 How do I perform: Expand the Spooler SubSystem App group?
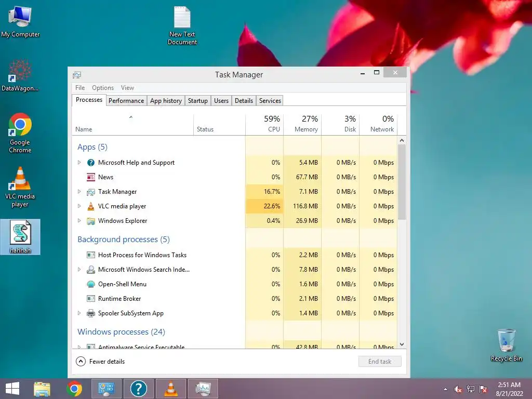[79, 313]
